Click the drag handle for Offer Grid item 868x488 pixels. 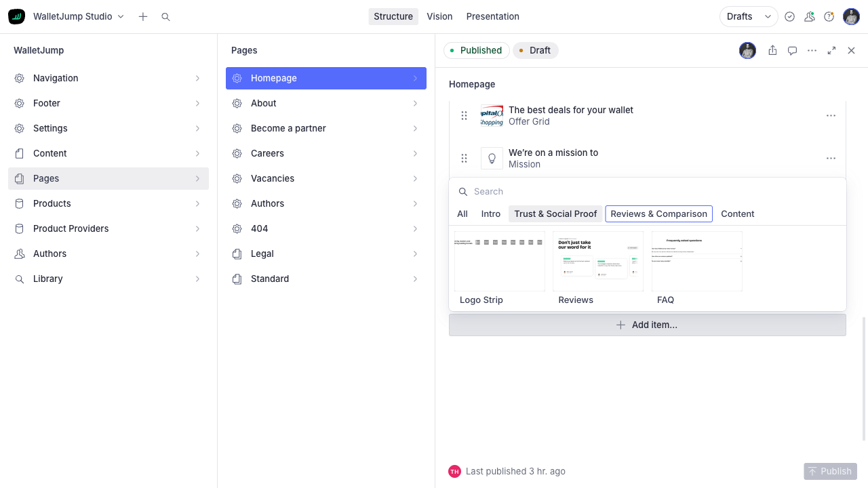464,115
